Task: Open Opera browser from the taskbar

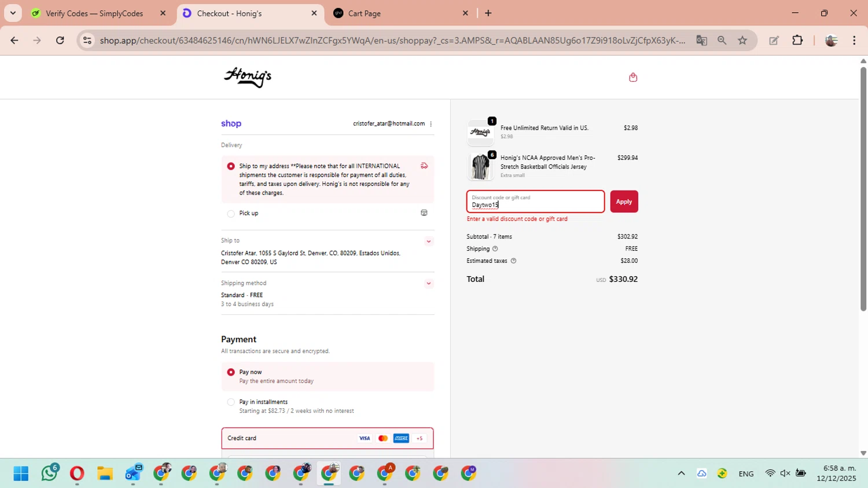Action: (x=77, y=474)
